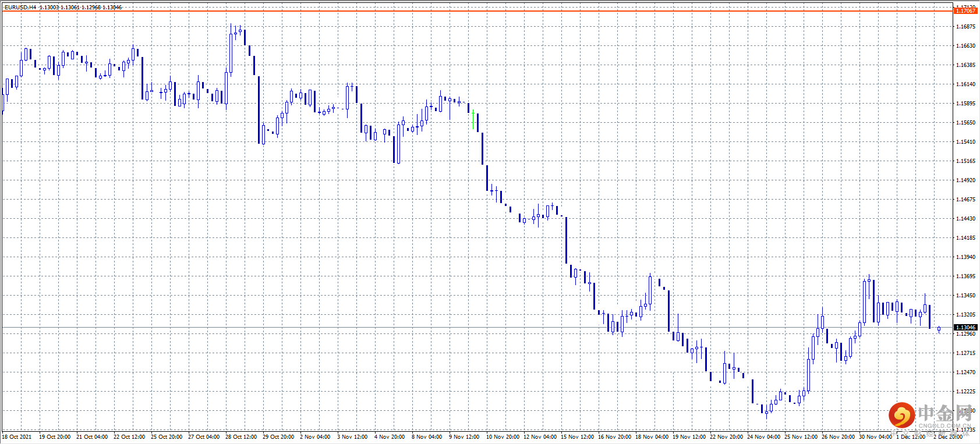Select the red 1.17067 price level label
Viewport: 980px width, 444px height.
coord(965,10)
